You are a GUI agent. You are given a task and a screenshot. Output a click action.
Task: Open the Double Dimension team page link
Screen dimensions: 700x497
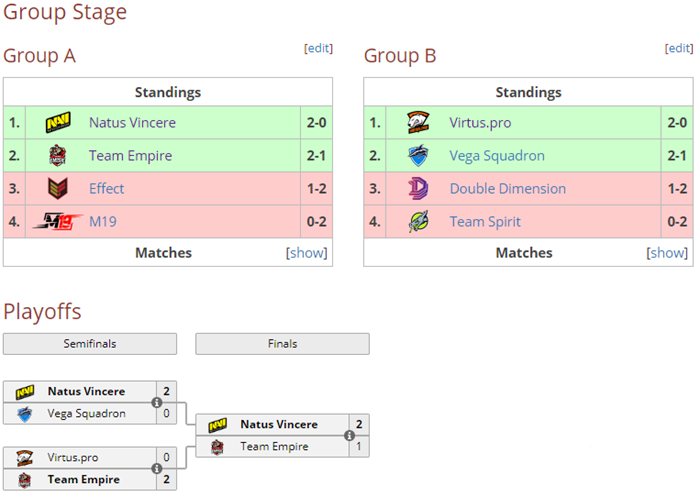[x=507, y=189]
